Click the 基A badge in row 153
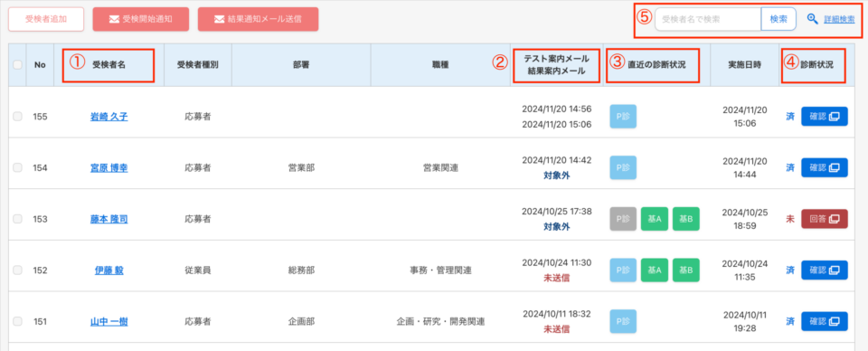 [x=655, y=219]
